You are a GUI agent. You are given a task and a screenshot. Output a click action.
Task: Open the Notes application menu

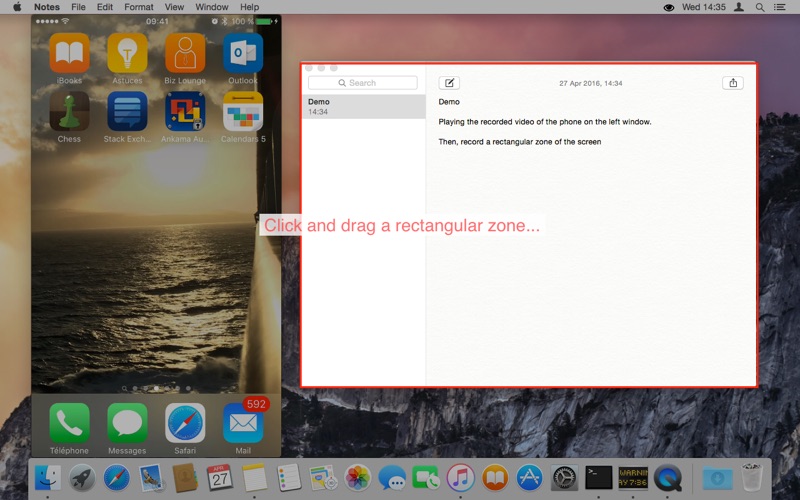46,7
